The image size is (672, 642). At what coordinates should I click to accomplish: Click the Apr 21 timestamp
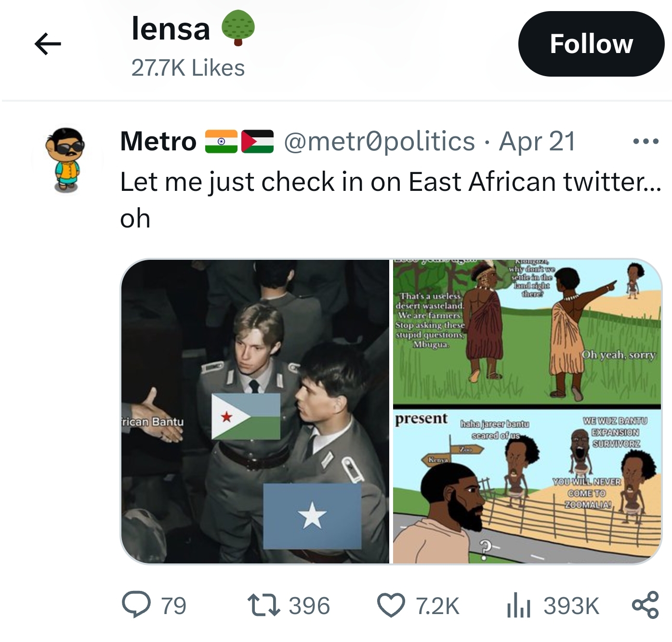537,142
